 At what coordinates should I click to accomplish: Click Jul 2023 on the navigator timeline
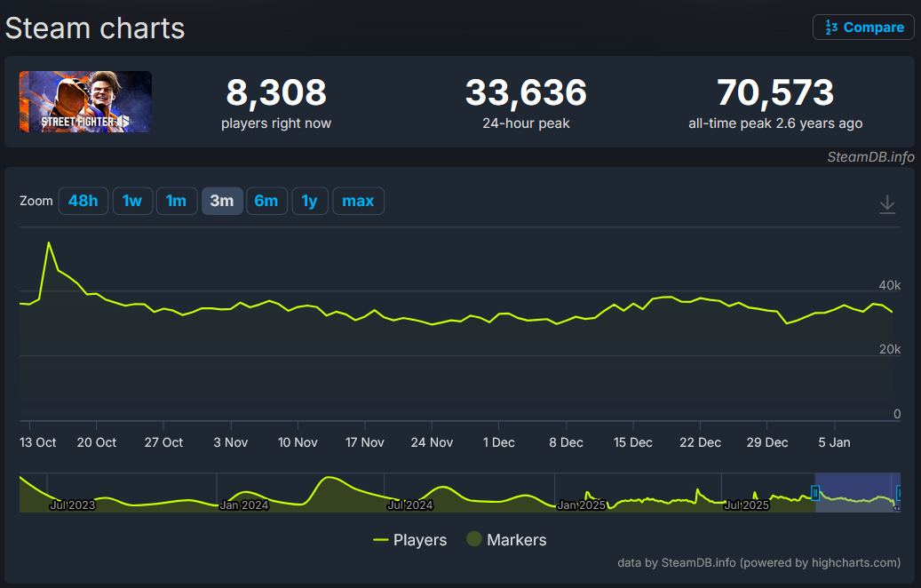pos(72,505)
